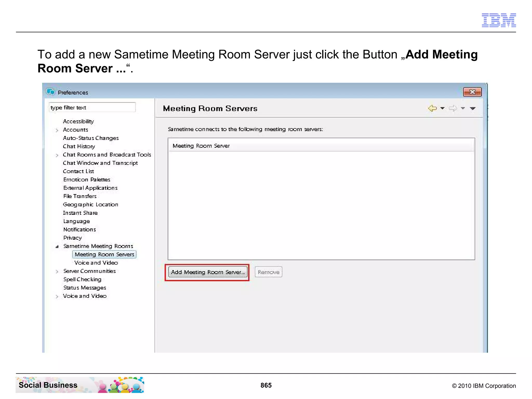Open the Back history dropdown arrow
The image size is (532, 399).
point(442,108)
